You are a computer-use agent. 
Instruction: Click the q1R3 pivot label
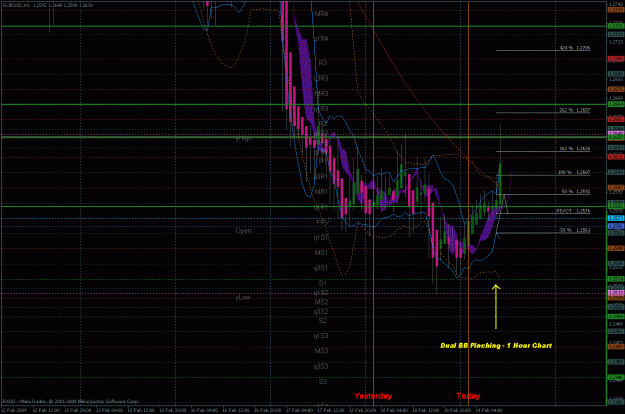[321, 109]
